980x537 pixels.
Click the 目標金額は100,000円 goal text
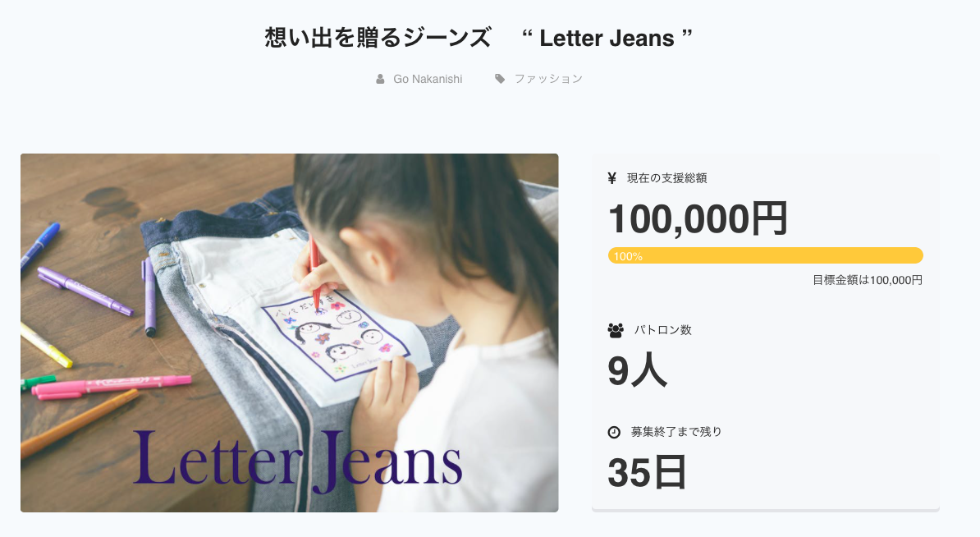click(x=868, y=280)
